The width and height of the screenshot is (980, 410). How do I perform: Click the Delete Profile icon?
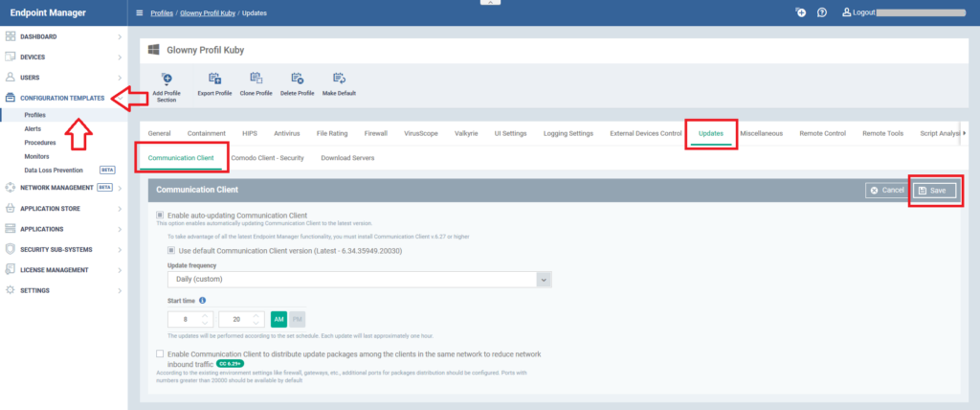(298, 79)
